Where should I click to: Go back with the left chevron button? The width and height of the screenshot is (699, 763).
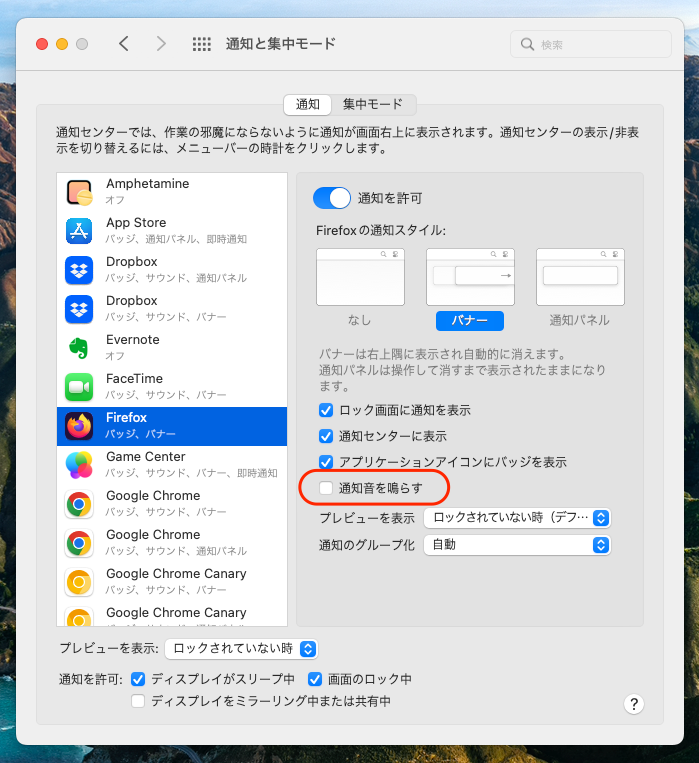124,44
